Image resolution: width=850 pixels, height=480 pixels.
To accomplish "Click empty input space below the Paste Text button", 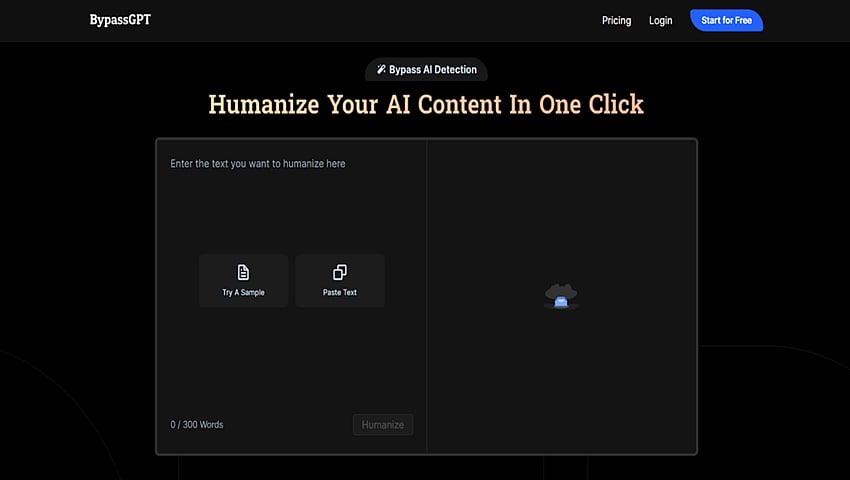I will click(x=340, y=360).
